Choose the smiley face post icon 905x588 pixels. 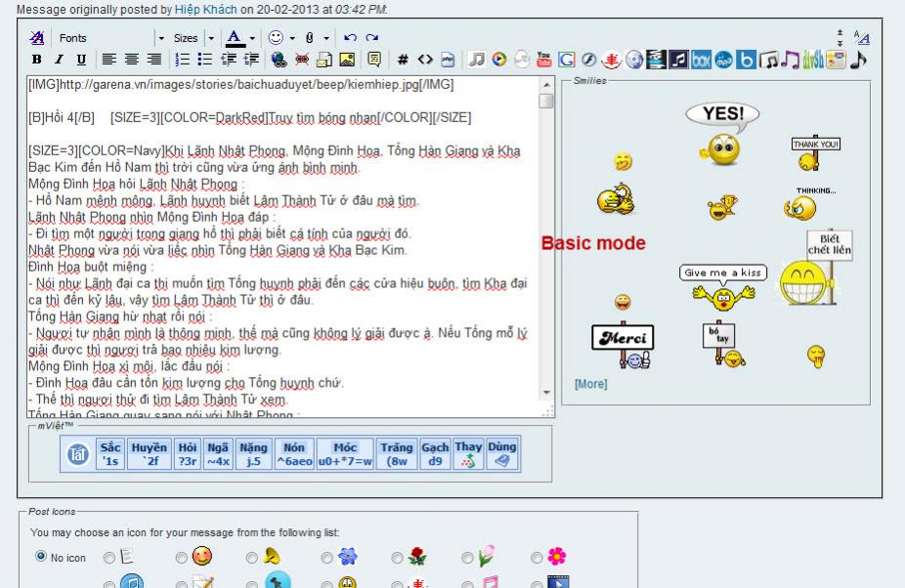pos(200,557)
